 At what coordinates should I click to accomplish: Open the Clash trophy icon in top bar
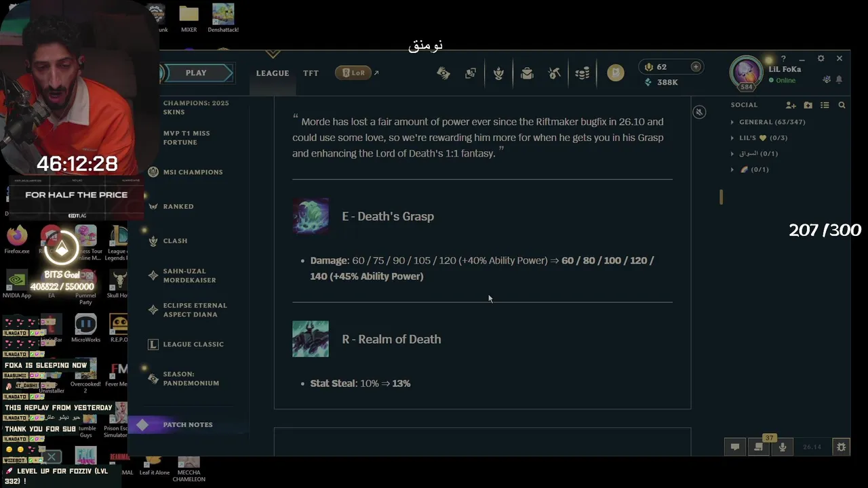499,73
